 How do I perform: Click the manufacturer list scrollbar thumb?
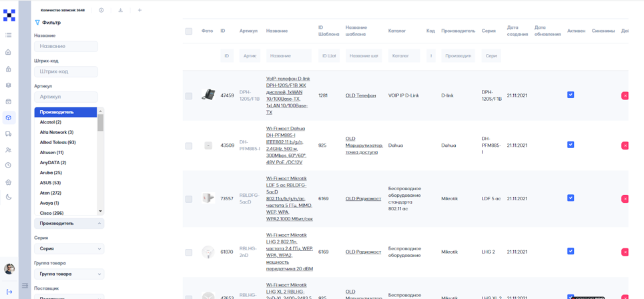[101, 122]
